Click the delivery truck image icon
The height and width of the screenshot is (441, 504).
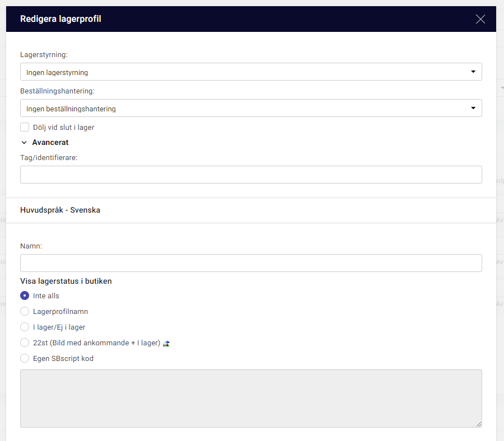pos(166,344)
